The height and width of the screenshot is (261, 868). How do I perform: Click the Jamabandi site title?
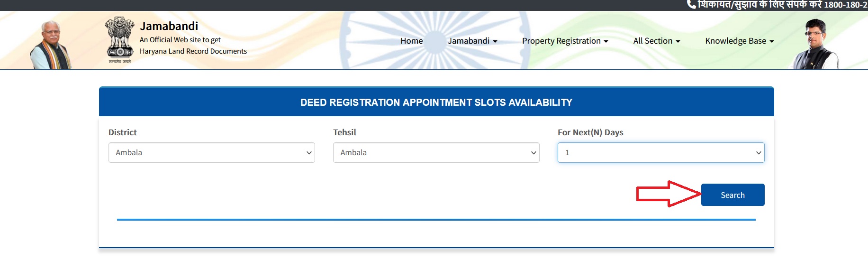click(169, 26)
